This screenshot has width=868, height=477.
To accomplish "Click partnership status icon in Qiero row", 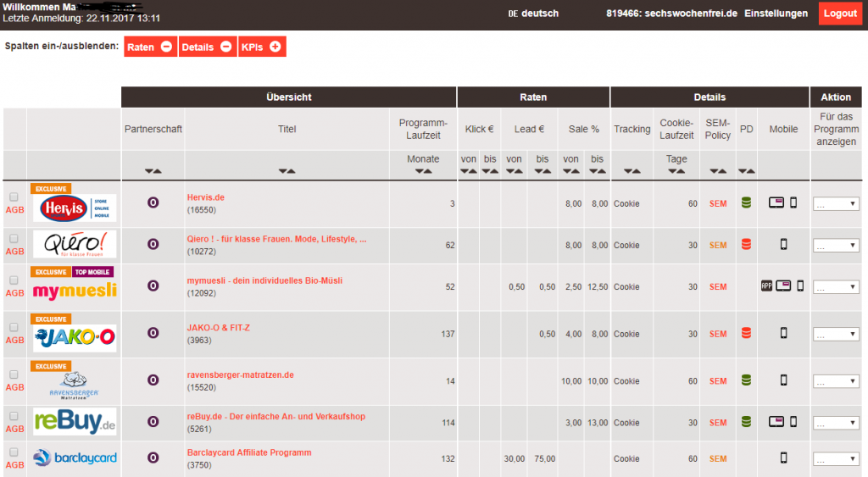I will click(x=153, y=244).
